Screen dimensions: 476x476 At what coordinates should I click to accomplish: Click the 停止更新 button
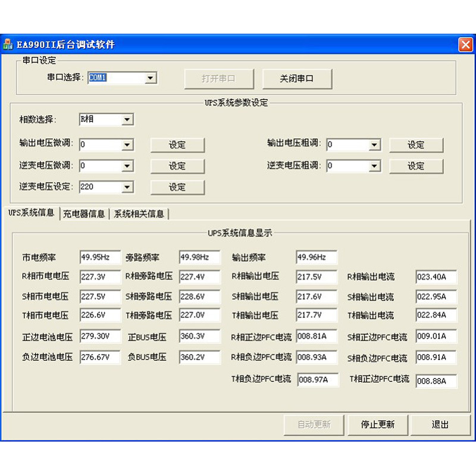coord(377,424)
